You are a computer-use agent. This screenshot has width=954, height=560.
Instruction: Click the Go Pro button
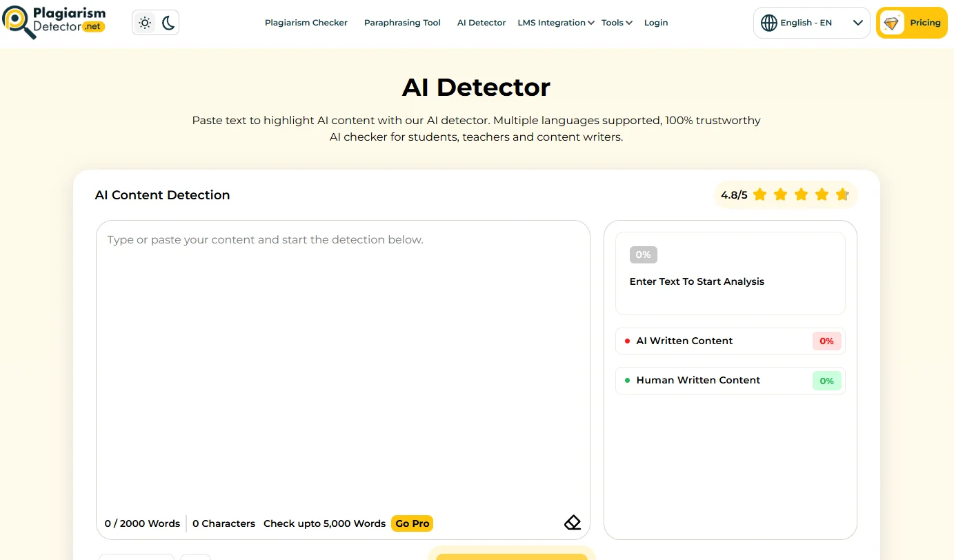point(413,523)
